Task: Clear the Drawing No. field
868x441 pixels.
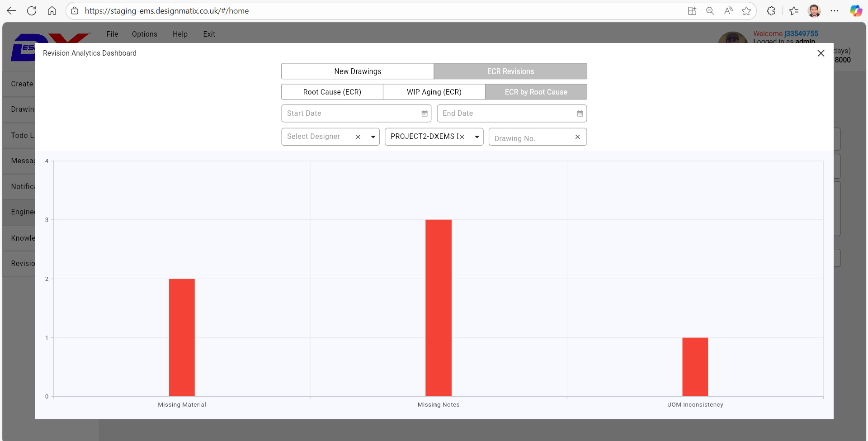Action: pos(577,137)
